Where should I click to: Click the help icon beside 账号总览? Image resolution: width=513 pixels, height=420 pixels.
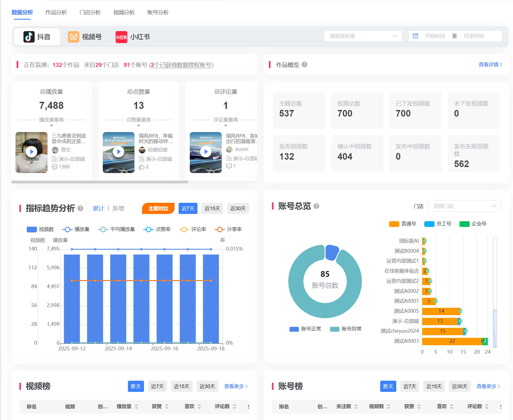click(316, 206)
